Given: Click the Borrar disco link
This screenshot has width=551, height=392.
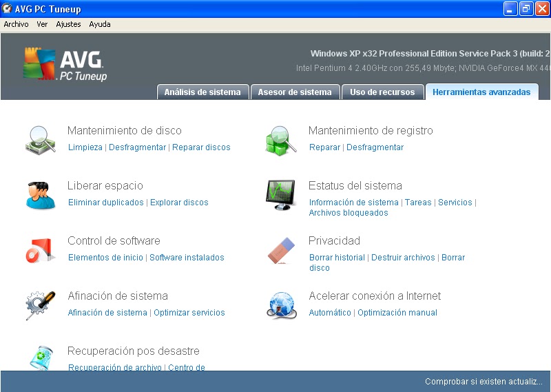Looking at the screenshot, I should [453, 258].
